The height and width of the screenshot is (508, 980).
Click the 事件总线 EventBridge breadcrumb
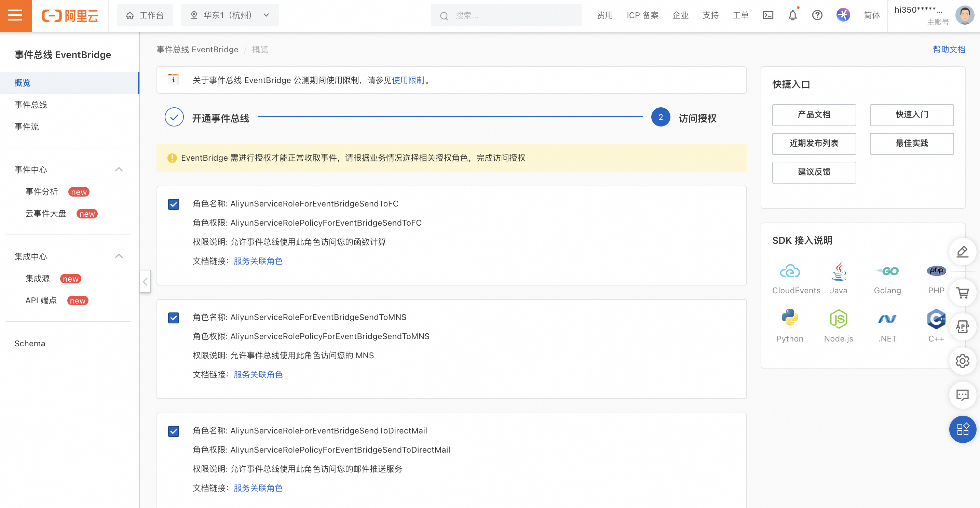pyautogui.click(x=198, y=50)
